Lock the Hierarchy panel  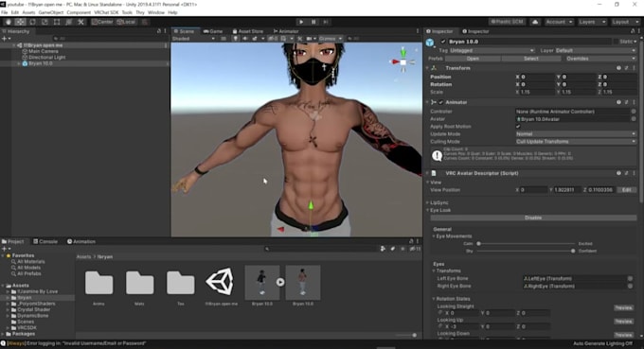(x=159, y=31)
